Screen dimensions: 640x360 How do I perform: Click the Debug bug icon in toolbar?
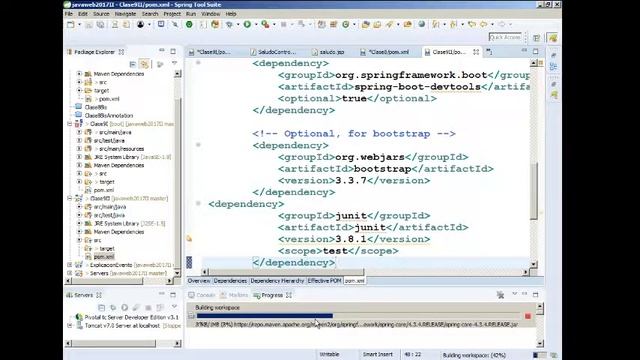[x=229, y=24]
